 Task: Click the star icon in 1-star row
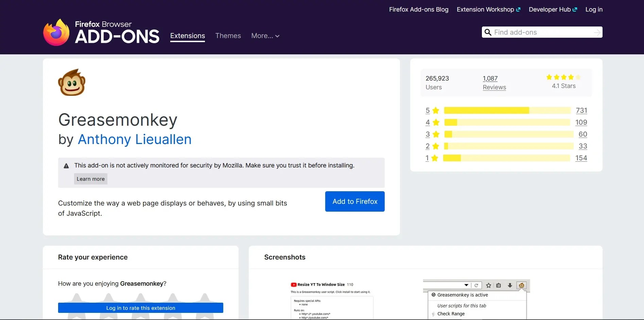click(435, 158)
